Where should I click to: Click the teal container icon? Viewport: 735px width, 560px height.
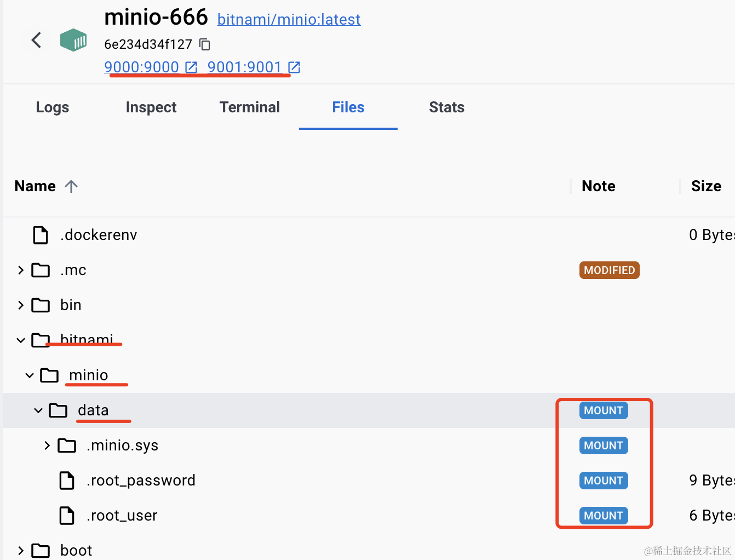(x=73, y=40)
